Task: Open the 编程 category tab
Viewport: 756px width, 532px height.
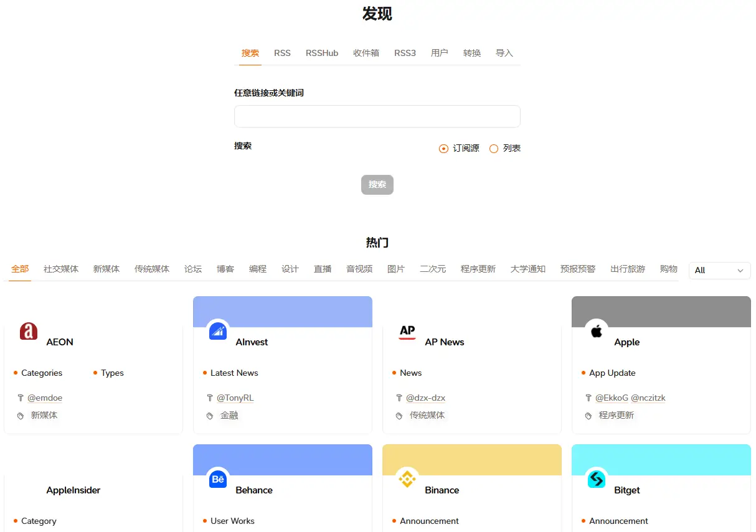Action: 258,269
